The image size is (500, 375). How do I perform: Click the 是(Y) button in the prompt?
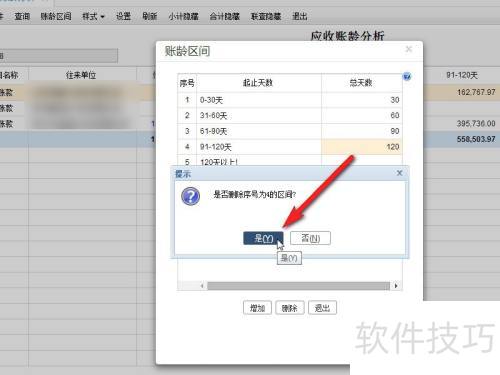pyautogui.click(x=263, y=238)
